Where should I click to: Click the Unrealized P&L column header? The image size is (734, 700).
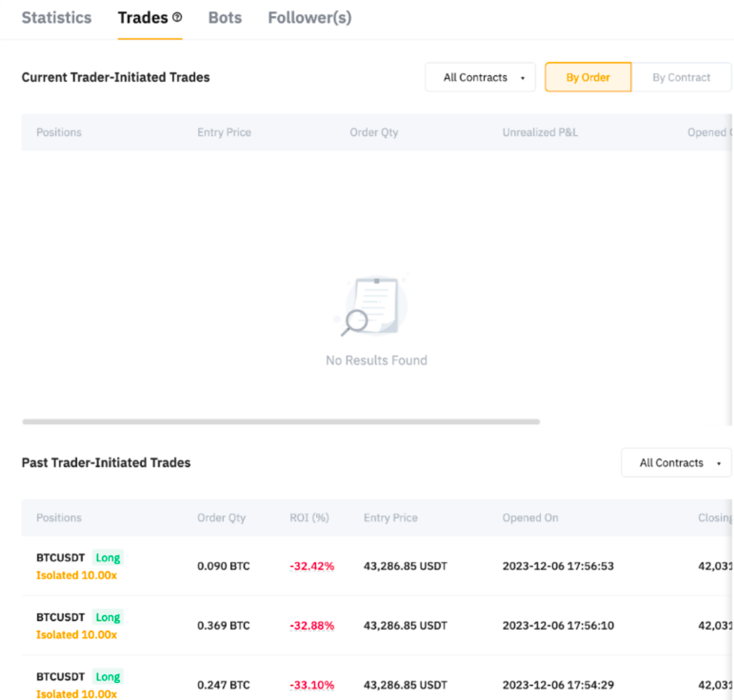pos(540,132)
